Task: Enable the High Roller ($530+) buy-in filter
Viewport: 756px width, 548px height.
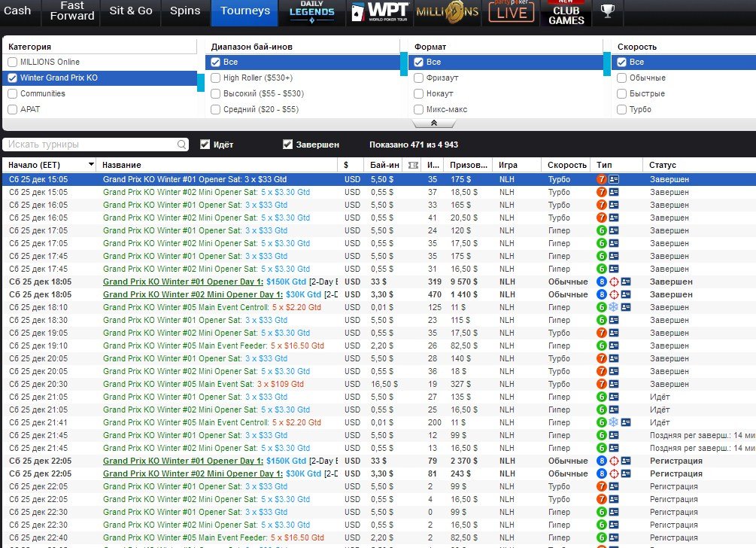Action: coord(216,78)
